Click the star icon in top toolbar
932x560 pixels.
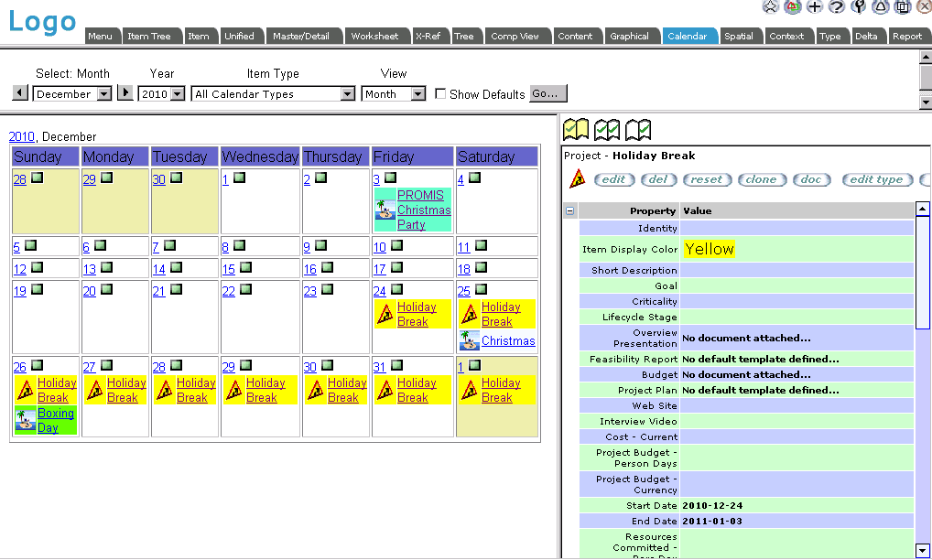[x=771, y=7]
